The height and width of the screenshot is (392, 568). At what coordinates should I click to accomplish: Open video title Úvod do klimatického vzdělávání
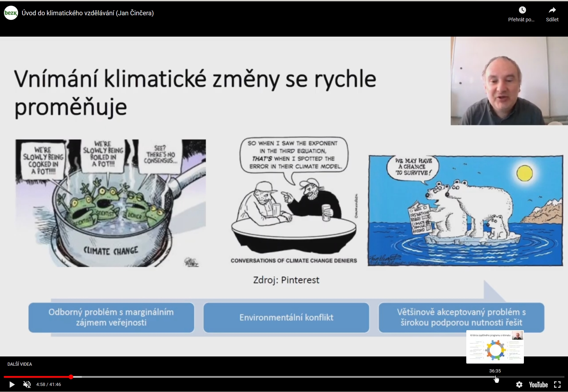click(87, 13)
